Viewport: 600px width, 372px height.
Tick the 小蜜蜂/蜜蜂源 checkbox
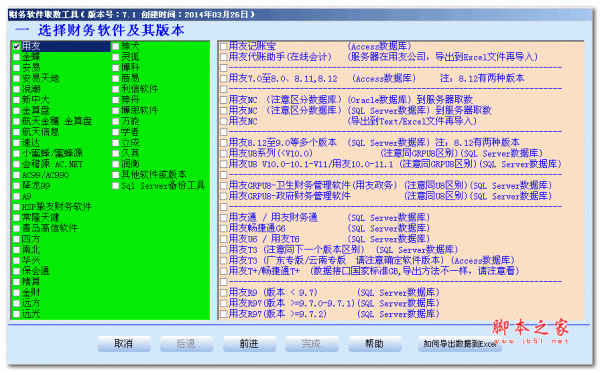[16, 153]
